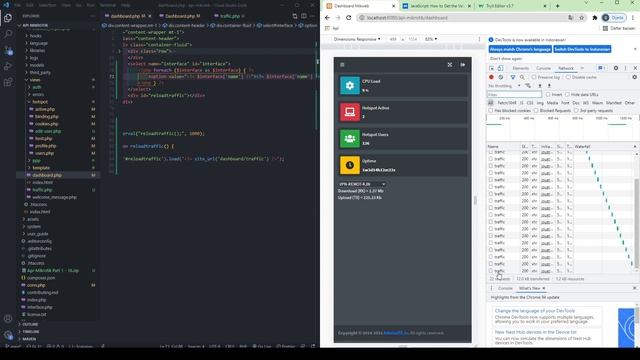This screenshot has height=360, width=640.
Task: Click Don't show again link
Action: pyautogui.click(x=506, y=58)
